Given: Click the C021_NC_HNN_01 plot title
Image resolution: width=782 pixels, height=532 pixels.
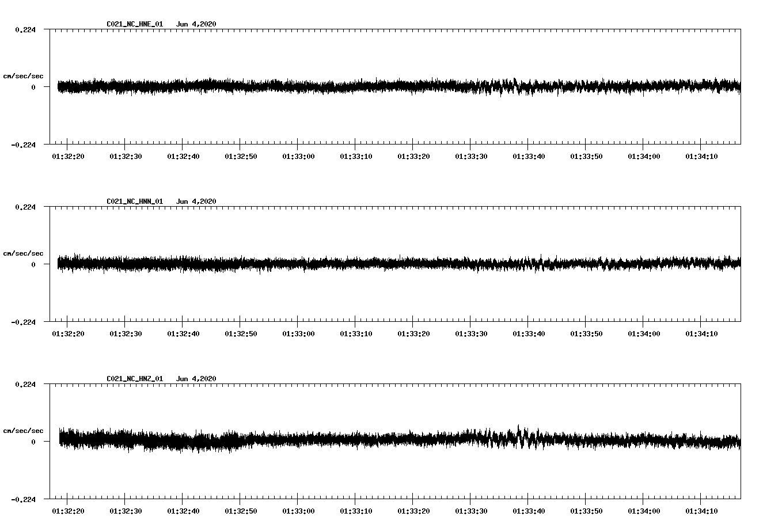Looking at the screenshot, I should point(135,202).
